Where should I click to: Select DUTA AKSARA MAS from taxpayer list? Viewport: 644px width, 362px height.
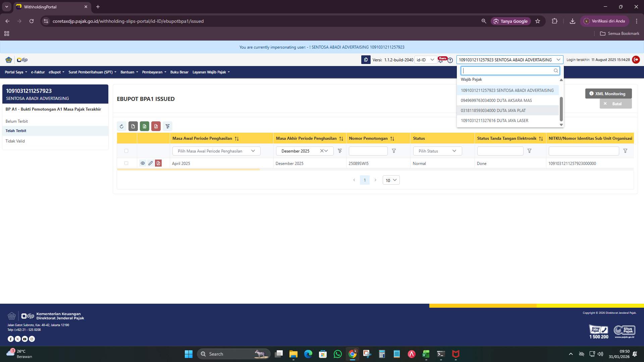pos(496,100)
